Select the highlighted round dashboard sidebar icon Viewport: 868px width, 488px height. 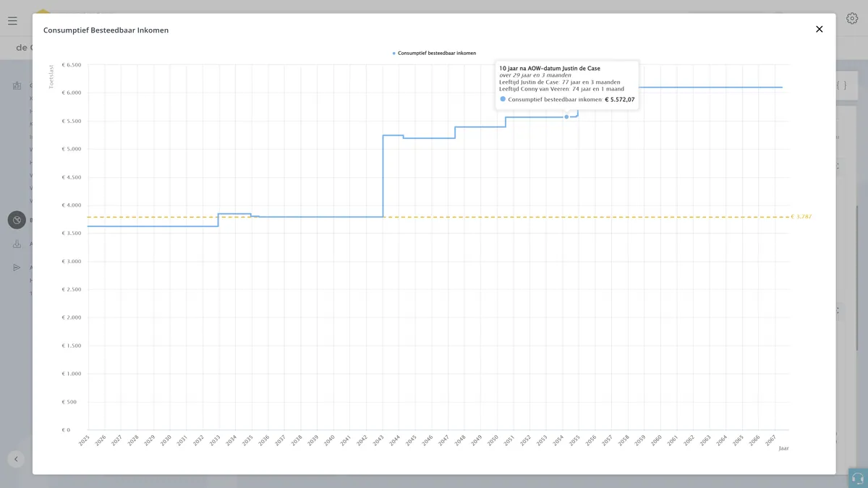click(17, 220)
